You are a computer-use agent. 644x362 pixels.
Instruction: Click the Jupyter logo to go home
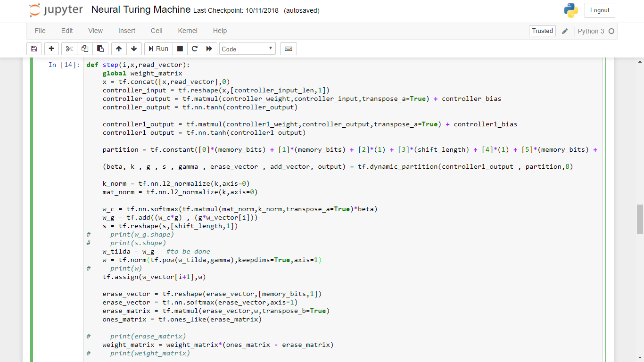point(56,10)
